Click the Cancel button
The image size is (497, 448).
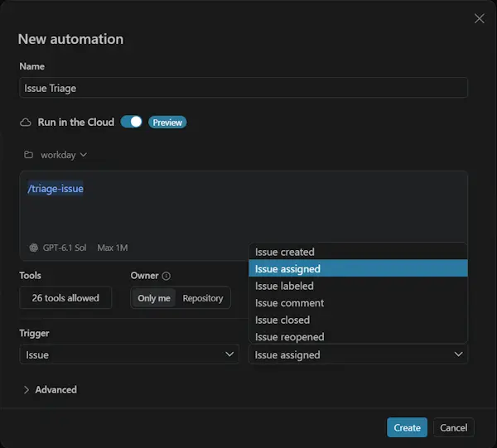[x=454, y=427]
